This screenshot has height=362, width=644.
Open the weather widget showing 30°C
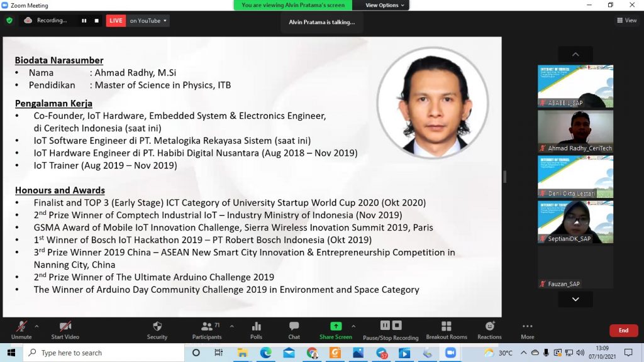click(499, 353)
